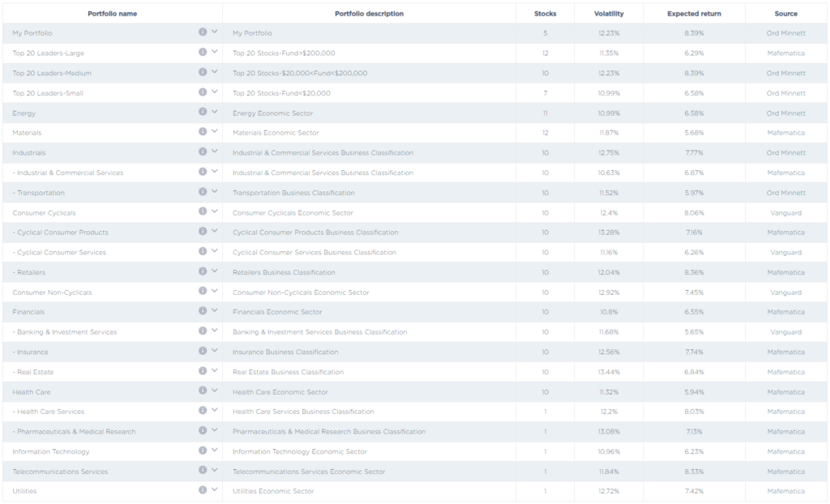Viewport: 830px width, 504px height.
Task: Click Mafematica source in Financials row
Action: pyautogui.click(x=785, y=312)
